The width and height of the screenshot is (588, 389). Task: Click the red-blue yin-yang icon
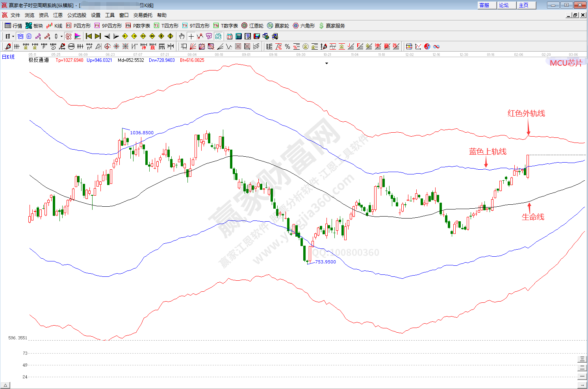pyautogui.click(x=427, y=46)
